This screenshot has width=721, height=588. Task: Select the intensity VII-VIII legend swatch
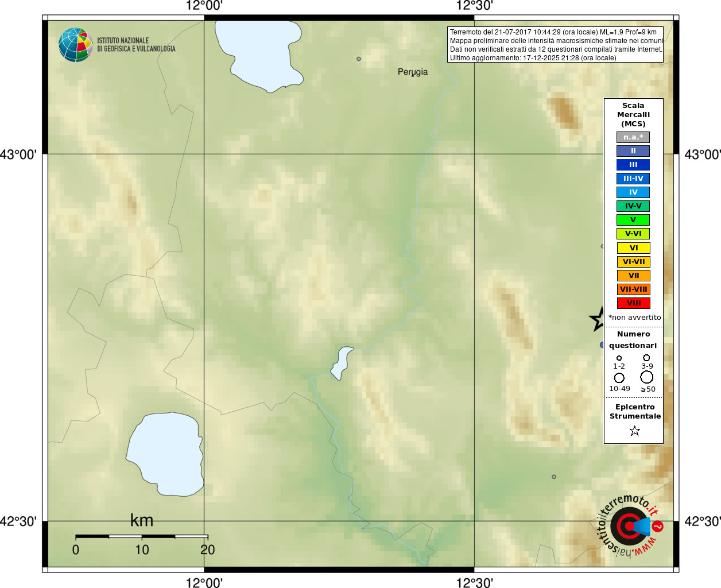click(633, 289)
